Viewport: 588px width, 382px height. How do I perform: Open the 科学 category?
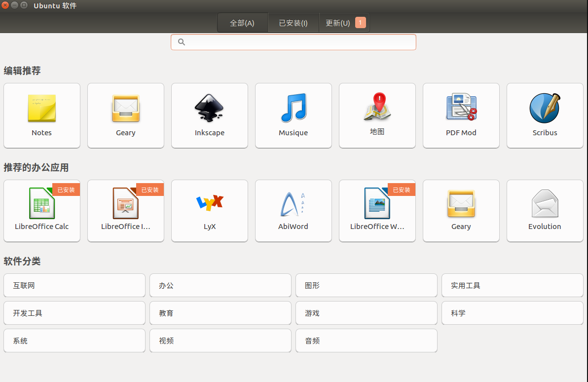pyautogui.click(x=512, y=313)
